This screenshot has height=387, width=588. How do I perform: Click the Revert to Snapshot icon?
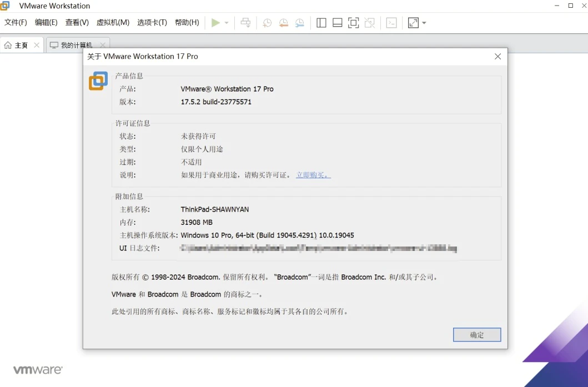click(x=283, y=23)
